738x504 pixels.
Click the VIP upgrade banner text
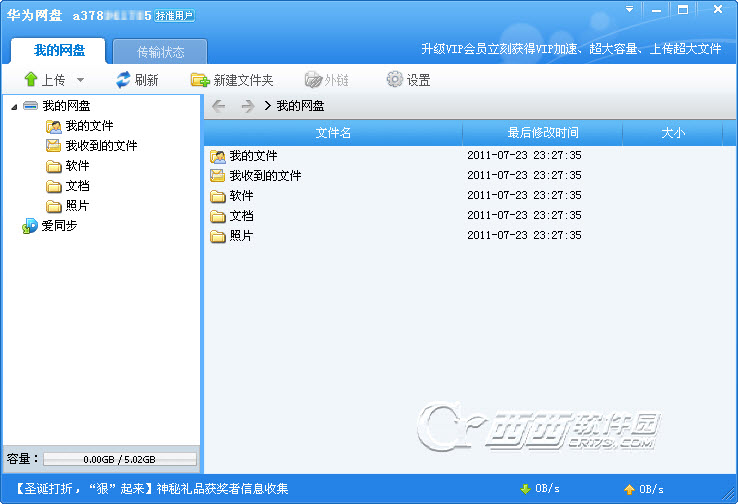point(571,49)
